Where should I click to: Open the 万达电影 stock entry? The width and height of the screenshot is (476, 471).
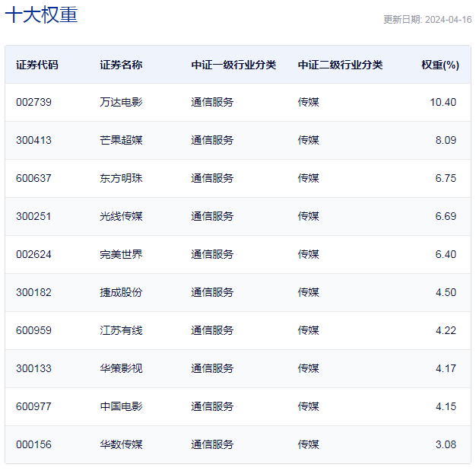tap(121, 102)
